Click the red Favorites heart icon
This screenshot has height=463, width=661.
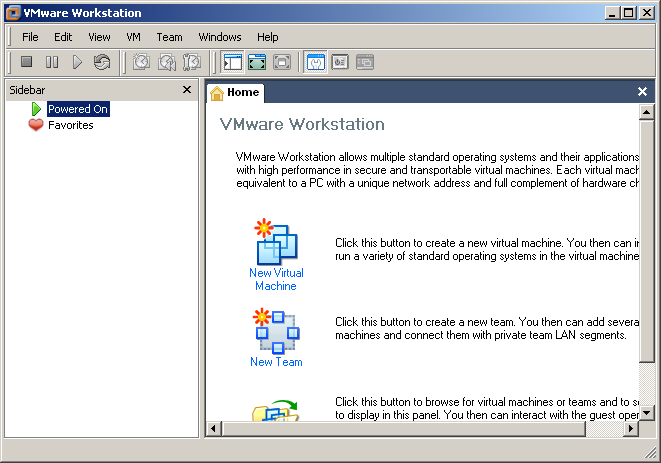(36, 125)
